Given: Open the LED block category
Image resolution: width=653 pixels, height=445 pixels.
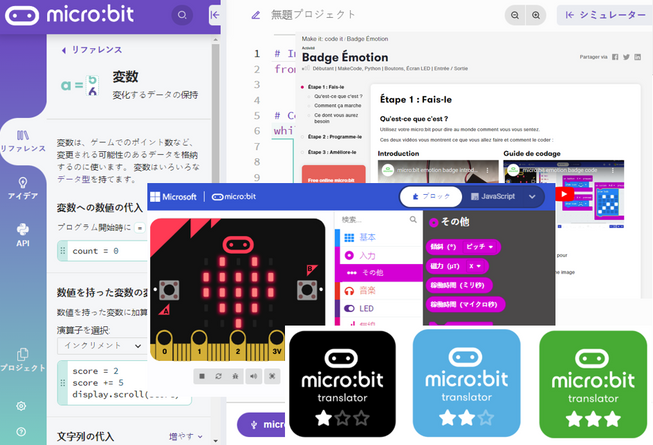Looking at the screenshot, I should 379,308.
